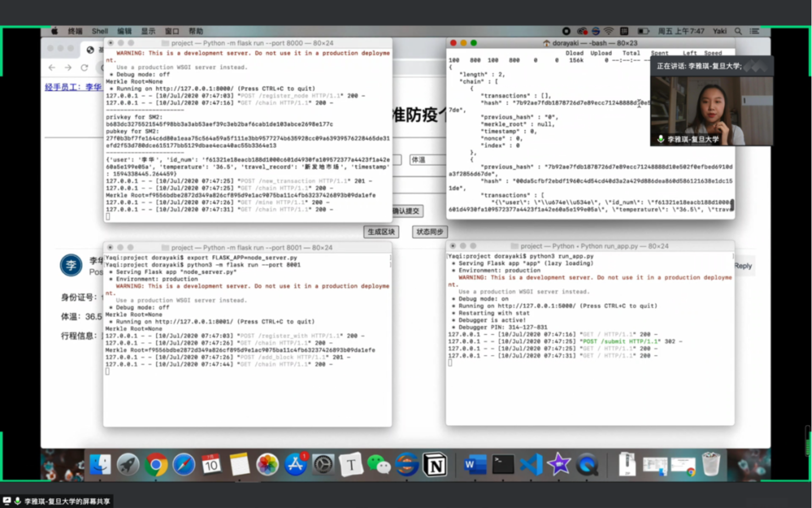812x508 pixels.
Task: Open Terminal icon in the dock
Action: (503, 465)
